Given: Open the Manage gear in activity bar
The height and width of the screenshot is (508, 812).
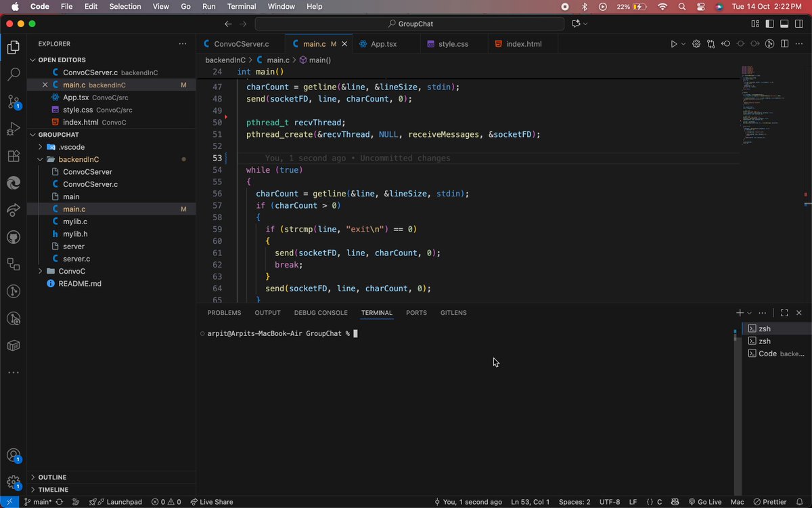Looking at the screenshot, I should pos(13,482).
